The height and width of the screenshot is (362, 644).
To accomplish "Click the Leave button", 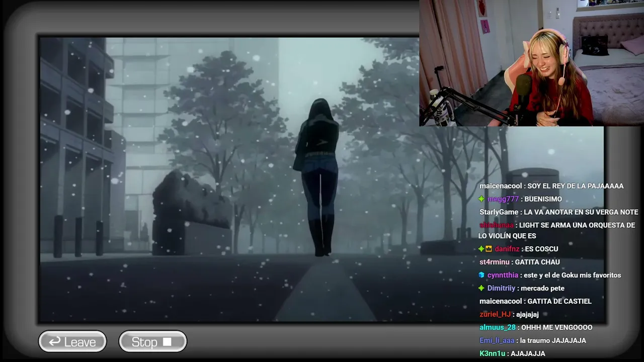I will 72,341.
